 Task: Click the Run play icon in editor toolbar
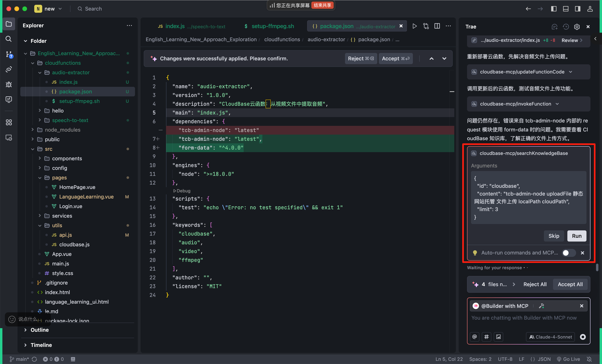[414, 26]
